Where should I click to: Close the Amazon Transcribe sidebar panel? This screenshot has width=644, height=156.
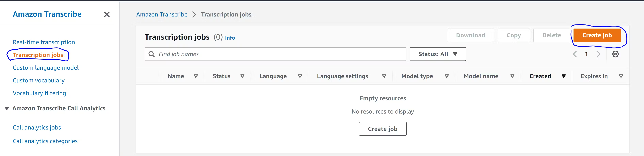point(107,14)
